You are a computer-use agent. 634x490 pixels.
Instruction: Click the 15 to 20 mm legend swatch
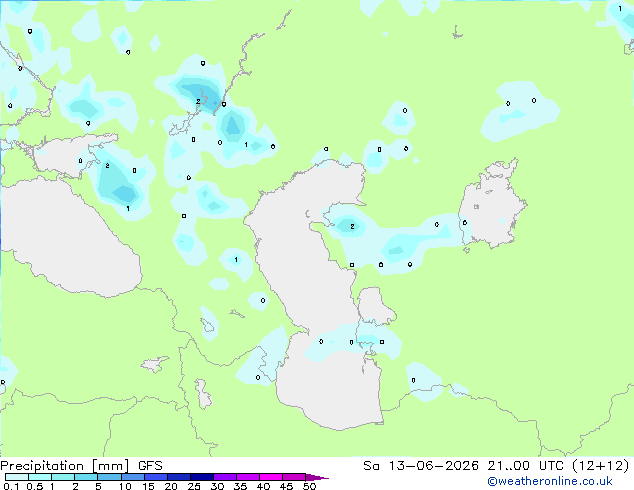pyautogui.click(x=155, y=477)
